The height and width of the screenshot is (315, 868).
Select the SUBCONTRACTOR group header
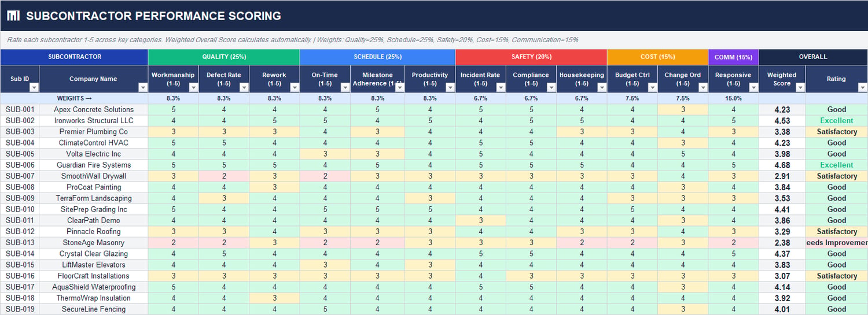[75, 57]
